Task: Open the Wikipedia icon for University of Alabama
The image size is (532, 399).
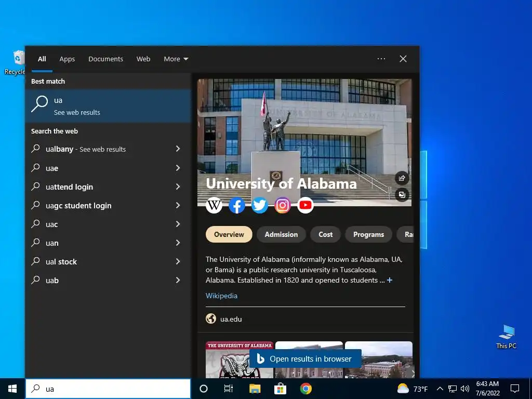Action: [214, 205]
